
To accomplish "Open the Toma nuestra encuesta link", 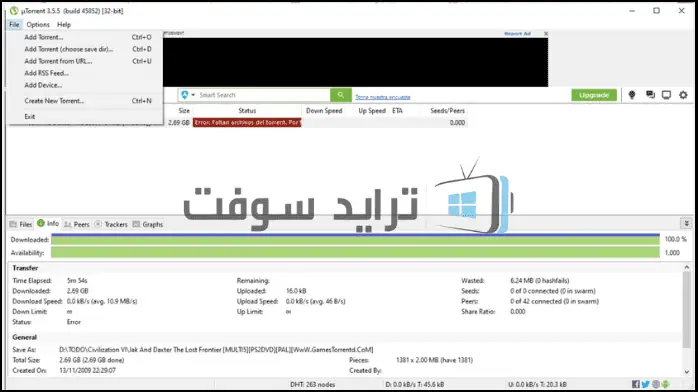I will click(x=383, y=97).
